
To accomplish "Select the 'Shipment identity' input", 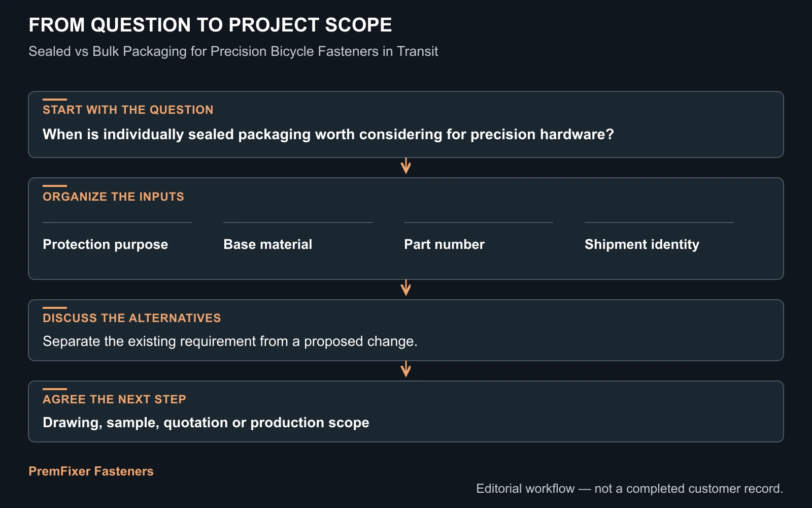I will [x=642, y=244].
